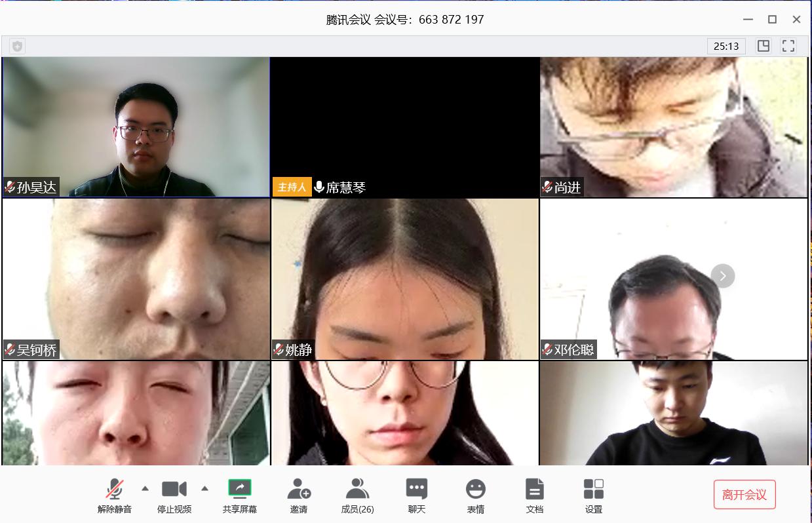Switch video layout with grid view icon
This screenshot has height=523, width=812.
pyautogui.click(x=764, y=46)
